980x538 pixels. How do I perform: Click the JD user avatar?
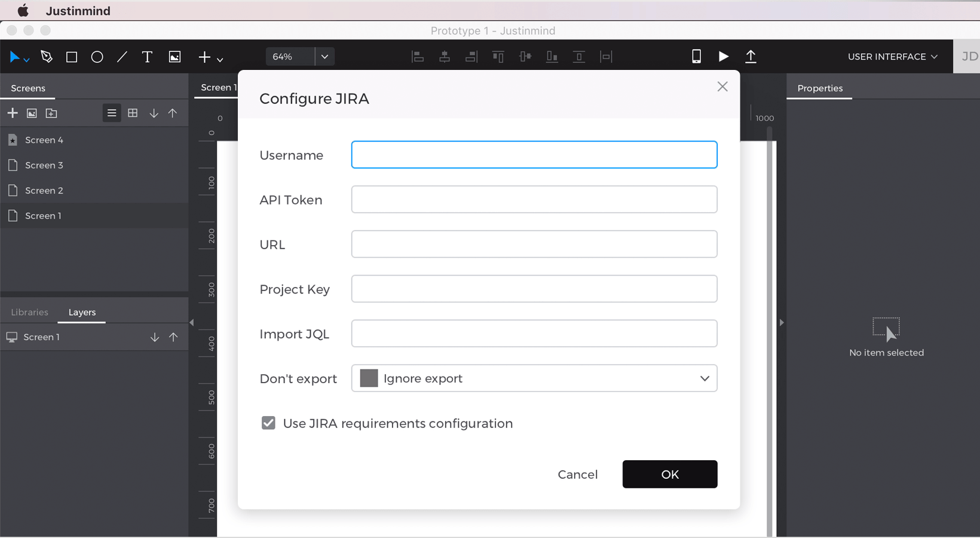(968, 56)
